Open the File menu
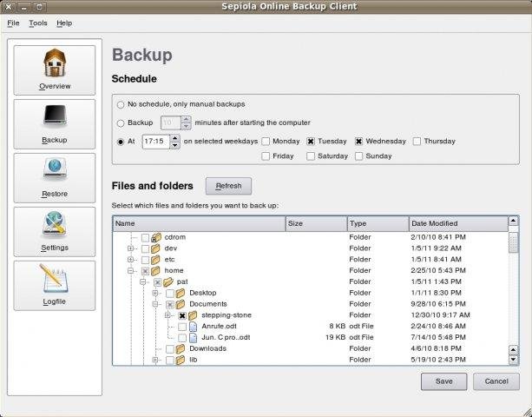 pos(13,23)
